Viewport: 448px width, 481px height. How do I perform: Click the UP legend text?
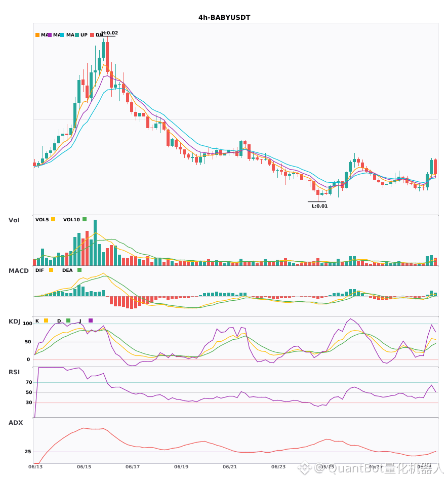(x=84, y=35)
